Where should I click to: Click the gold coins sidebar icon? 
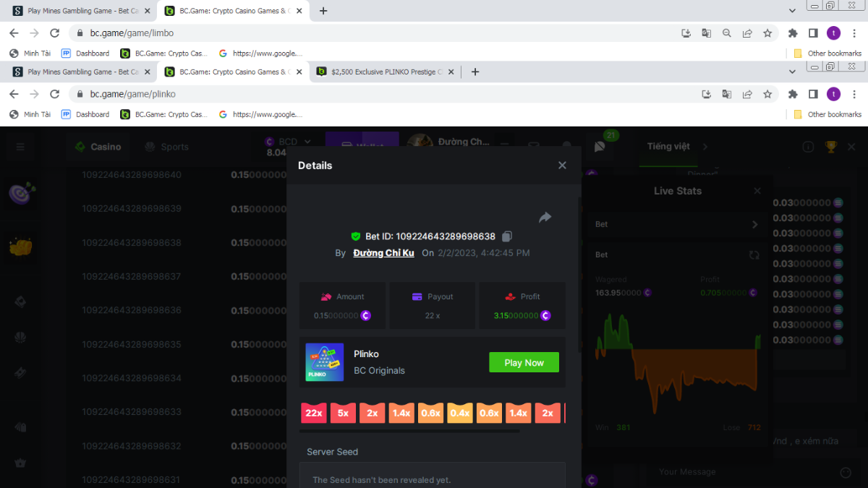22,247
